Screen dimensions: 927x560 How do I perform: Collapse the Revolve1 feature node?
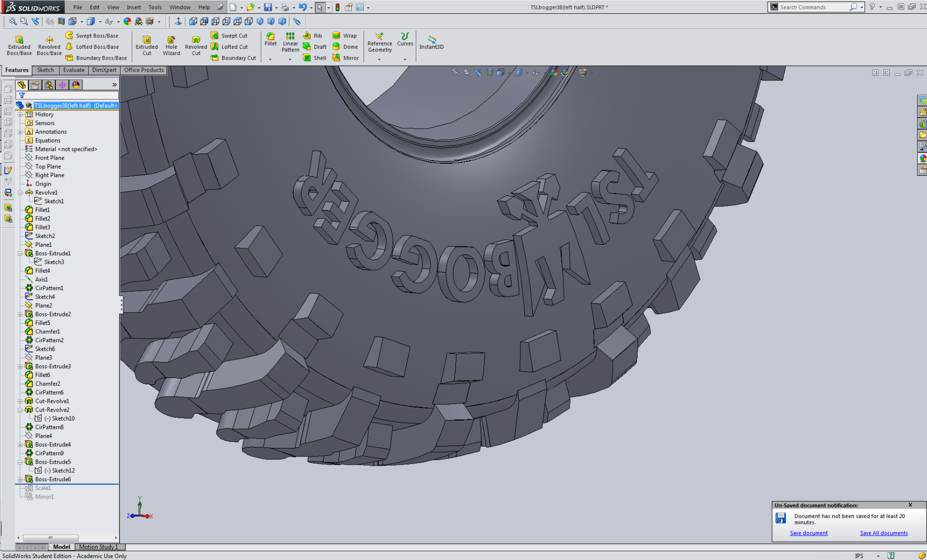(20, 192)
